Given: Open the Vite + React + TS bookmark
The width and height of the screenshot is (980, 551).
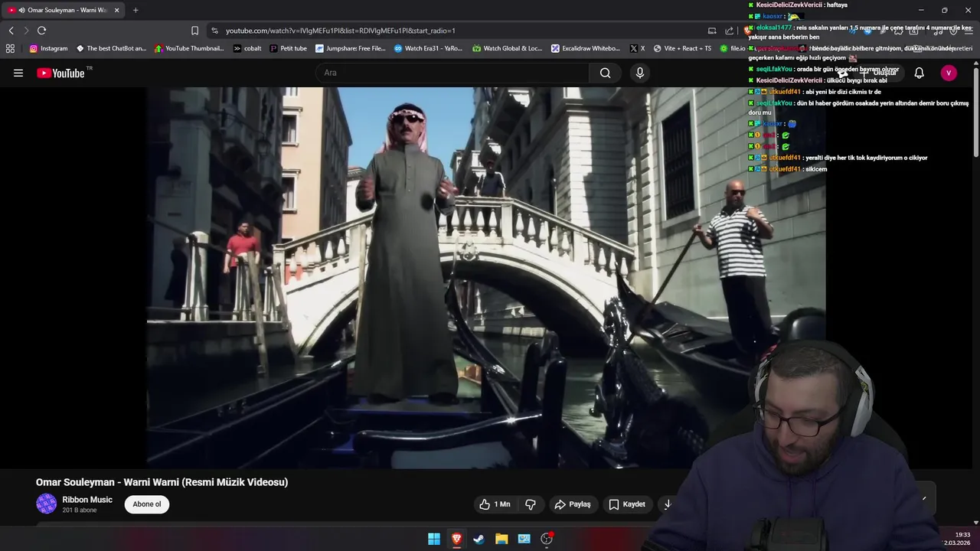Looking at the screenshot, I should point(682,48).
